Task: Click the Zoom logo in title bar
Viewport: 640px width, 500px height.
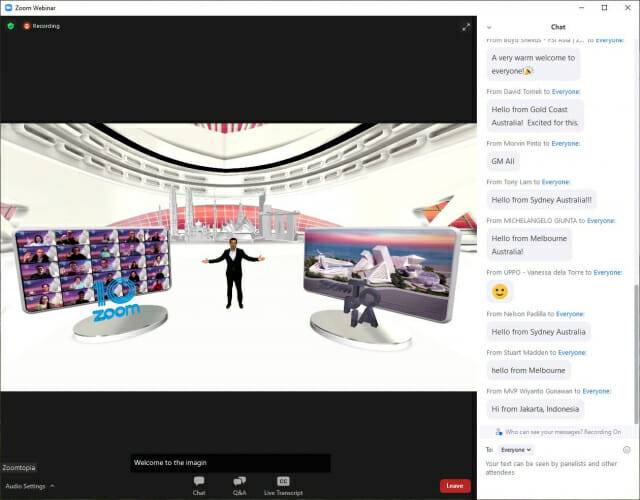Action: coord(8,7)
